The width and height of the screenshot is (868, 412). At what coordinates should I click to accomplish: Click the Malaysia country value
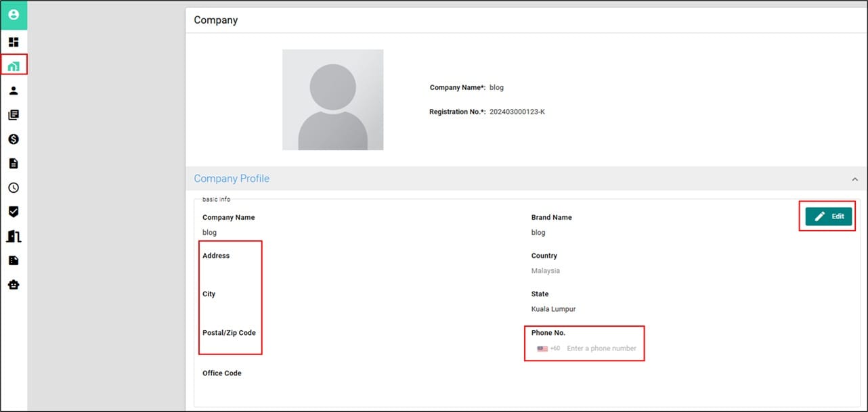pyautogui.click(x=545, y=271)
